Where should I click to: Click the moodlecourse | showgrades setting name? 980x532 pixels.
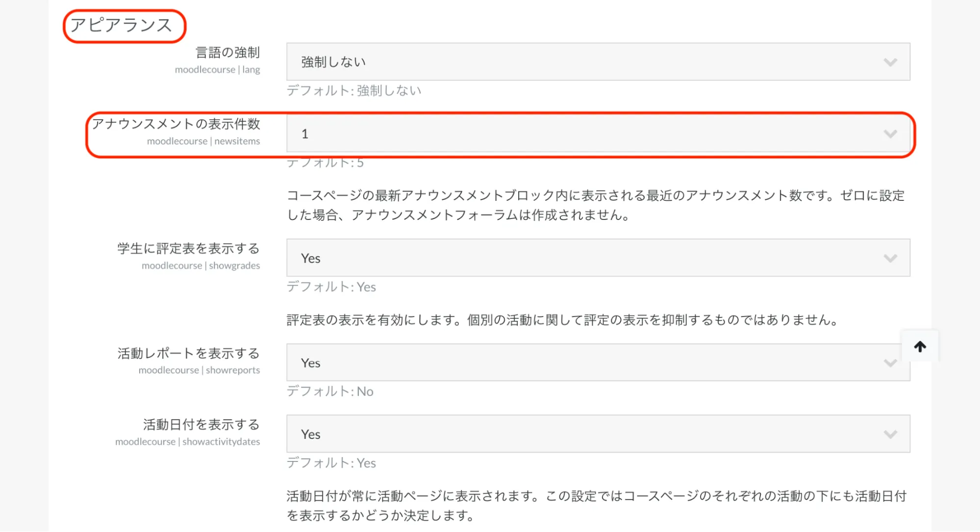201,266
